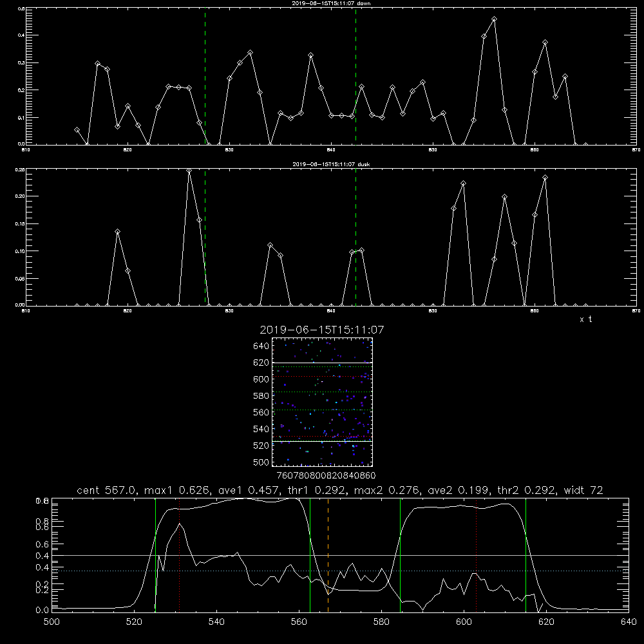Click inside the colored scatter image
This screenshot has width=644, height=644.
[x=323, y=402]
